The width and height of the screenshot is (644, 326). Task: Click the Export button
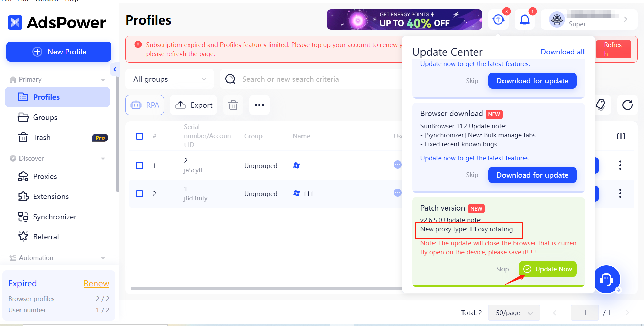pyautogui.click(x=194, y=105)
